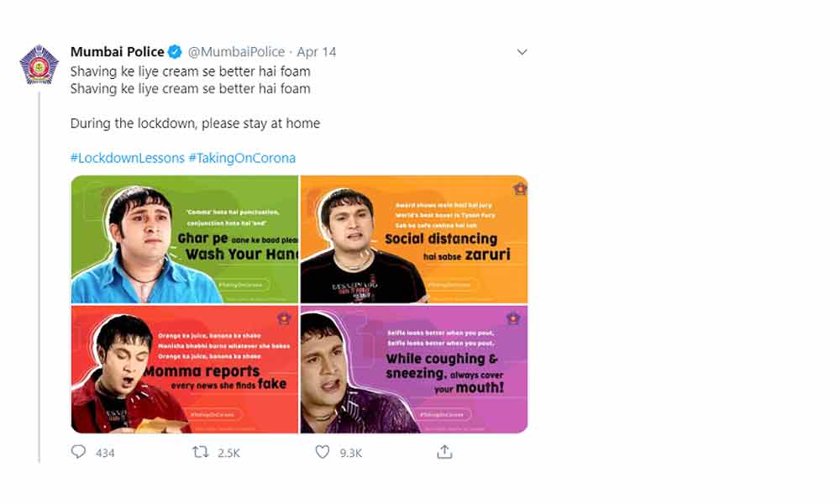This screenshot has height=504, width=840.
Task: Follow the #TakingOnCorona hashtag in tweet text
Action: (242, 158)
